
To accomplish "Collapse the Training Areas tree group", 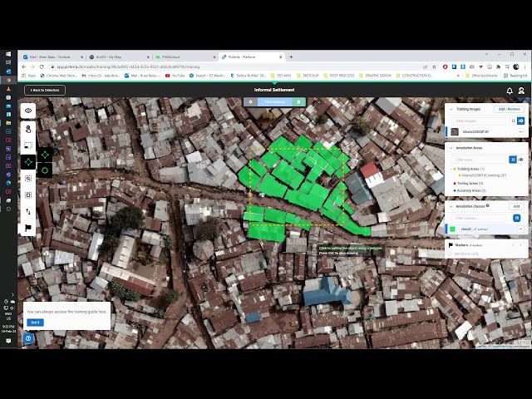I will click(451, 169).
